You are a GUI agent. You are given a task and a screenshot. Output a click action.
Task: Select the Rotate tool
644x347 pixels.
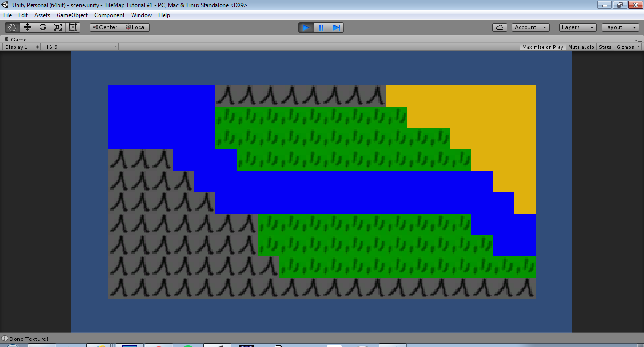point(42,27)
